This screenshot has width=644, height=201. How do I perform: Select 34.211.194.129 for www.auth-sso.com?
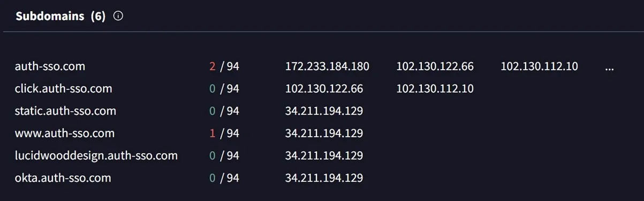point(324,133)
